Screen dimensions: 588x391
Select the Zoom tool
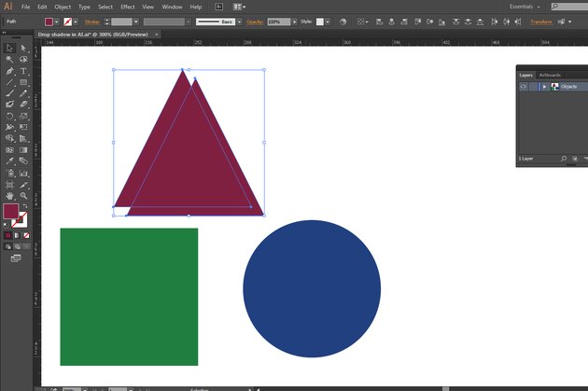pyautogui.click(x=23, y=196)
